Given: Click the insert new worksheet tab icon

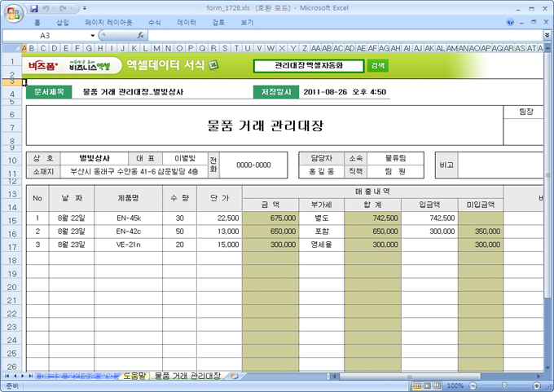Looking at the screenshot, I should 234,376.
